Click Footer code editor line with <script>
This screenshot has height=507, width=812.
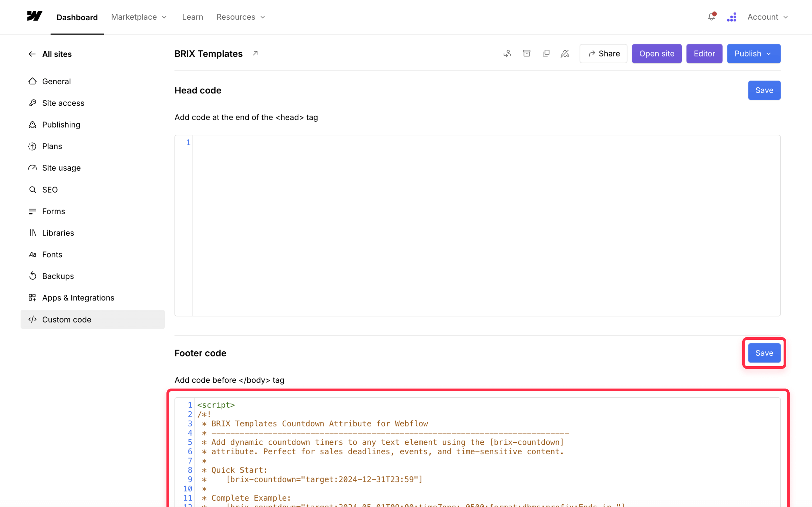pos(216,405)
